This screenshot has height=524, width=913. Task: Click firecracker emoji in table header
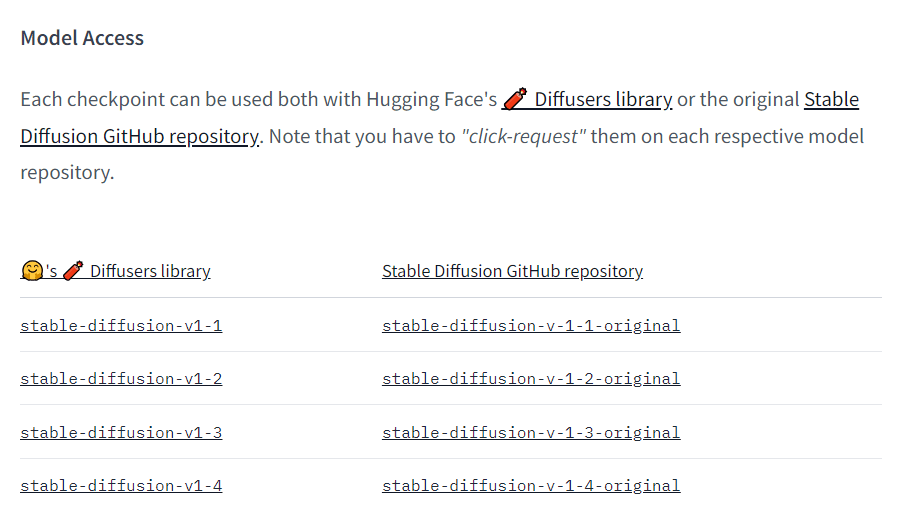[73, 271]
